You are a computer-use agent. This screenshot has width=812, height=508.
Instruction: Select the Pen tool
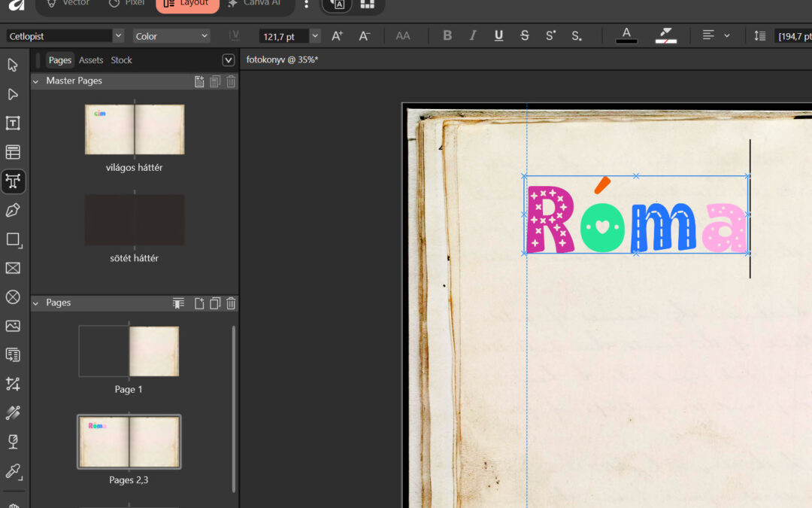[13, 210]
